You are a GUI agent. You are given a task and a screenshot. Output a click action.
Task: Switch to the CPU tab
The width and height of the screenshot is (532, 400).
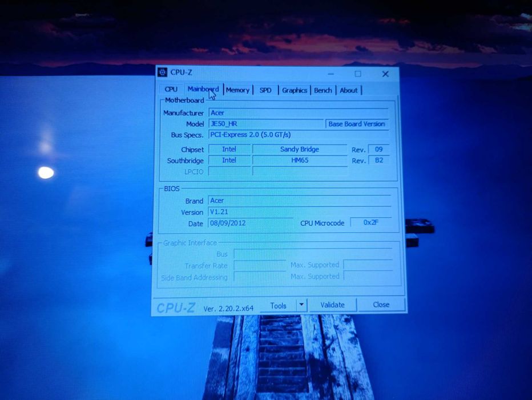pyautogui.click(x=171, y=89)
